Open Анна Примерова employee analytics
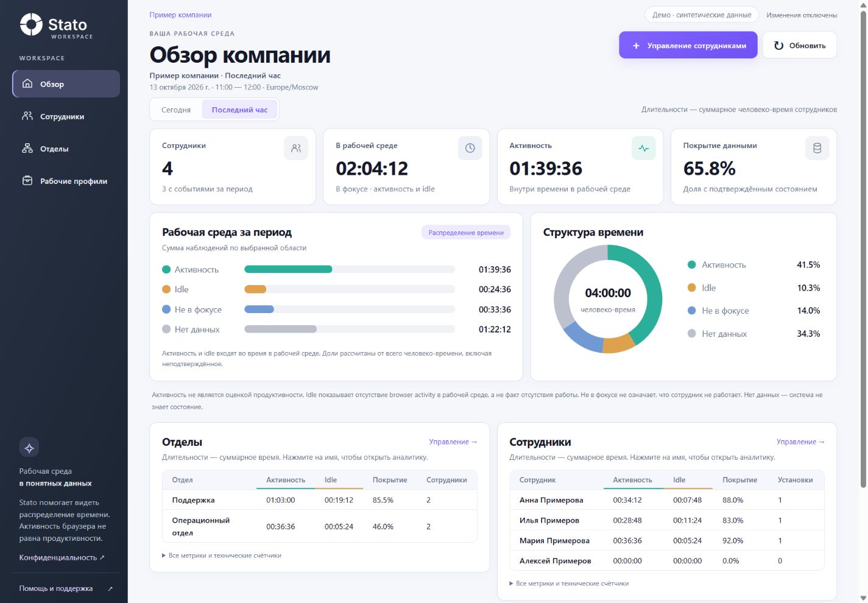Image resolution: width=868 pixels, height=603 pixels. (551, 500)
